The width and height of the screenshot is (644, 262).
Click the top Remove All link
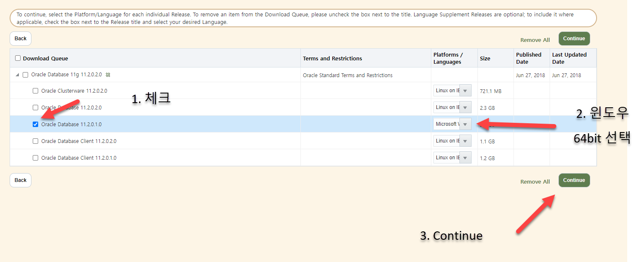point(535,40)
